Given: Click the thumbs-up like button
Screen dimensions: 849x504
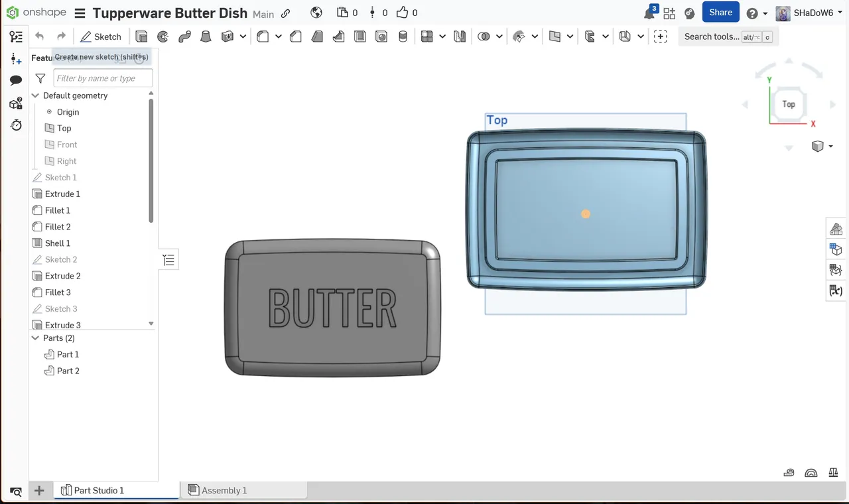Looking at the screenshot, I should point(400,12).
